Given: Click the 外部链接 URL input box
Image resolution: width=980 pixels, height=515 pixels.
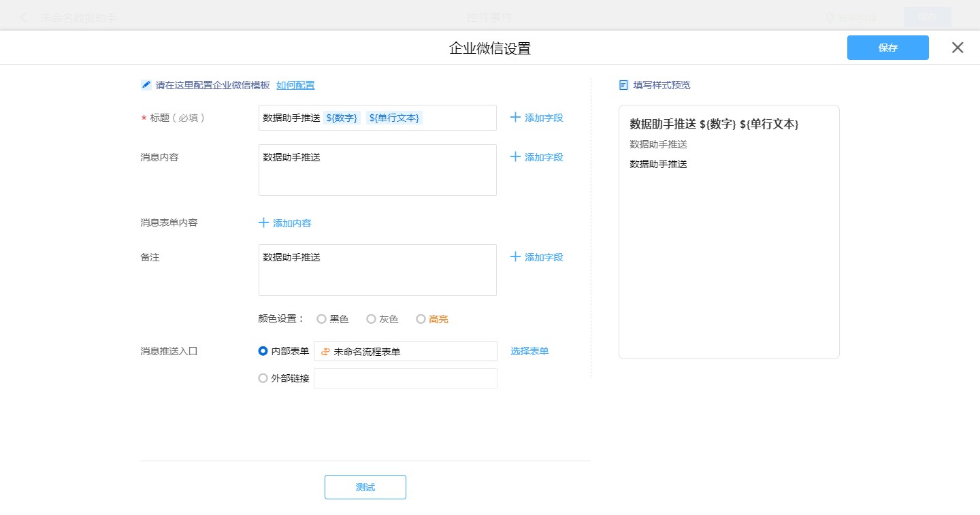Looking at the screenshot, I should point(405,378).
